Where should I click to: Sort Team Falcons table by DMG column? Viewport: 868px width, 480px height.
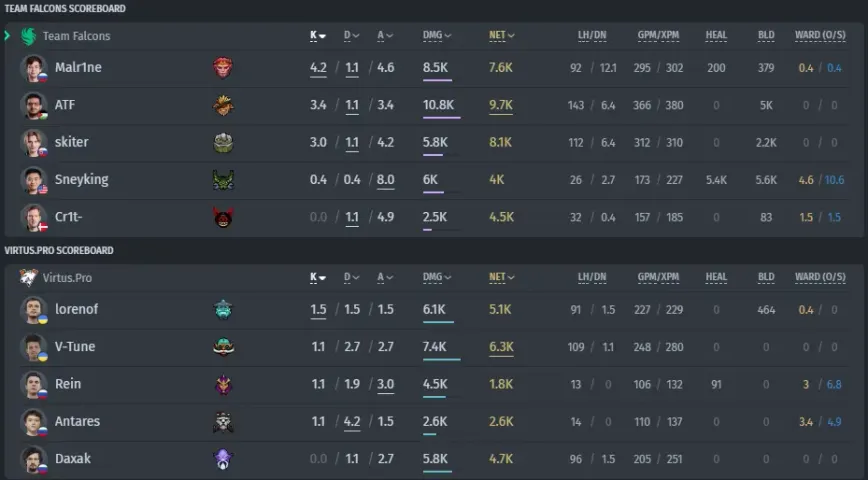[437, 35]
